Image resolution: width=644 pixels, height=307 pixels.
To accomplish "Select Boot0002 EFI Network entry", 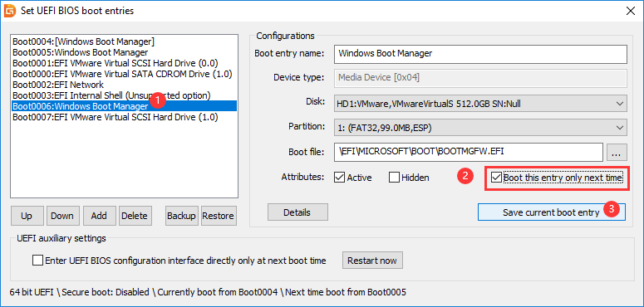I will pos(58,85).
